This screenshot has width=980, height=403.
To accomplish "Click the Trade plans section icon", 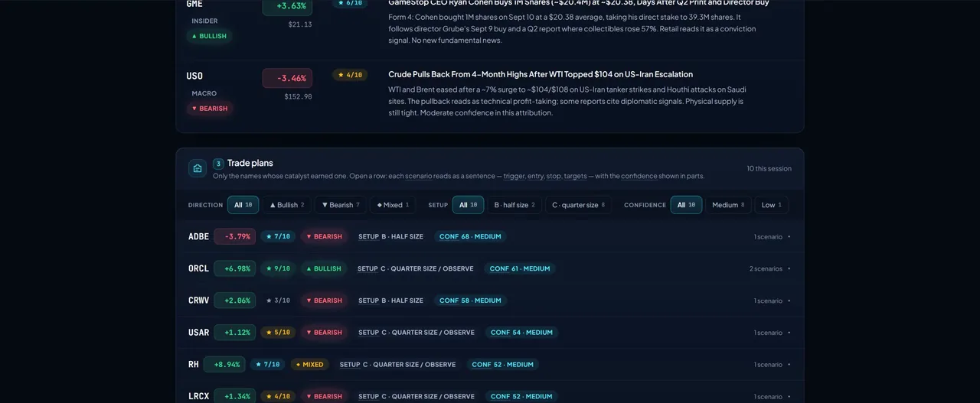I will coord(198,168).
